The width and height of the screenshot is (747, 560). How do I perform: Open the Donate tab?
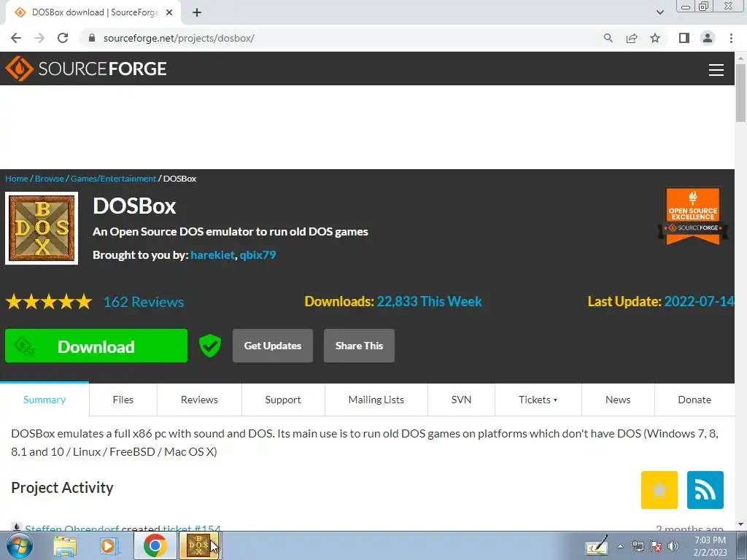(x=694, y=400)
